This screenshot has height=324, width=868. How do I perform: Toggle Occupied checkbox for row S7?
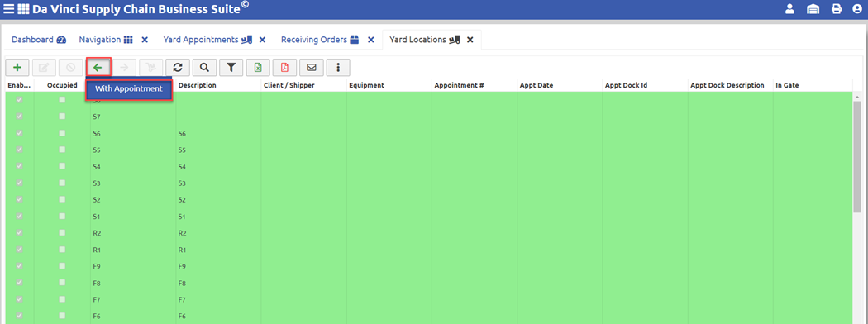[x=62, y=117]
